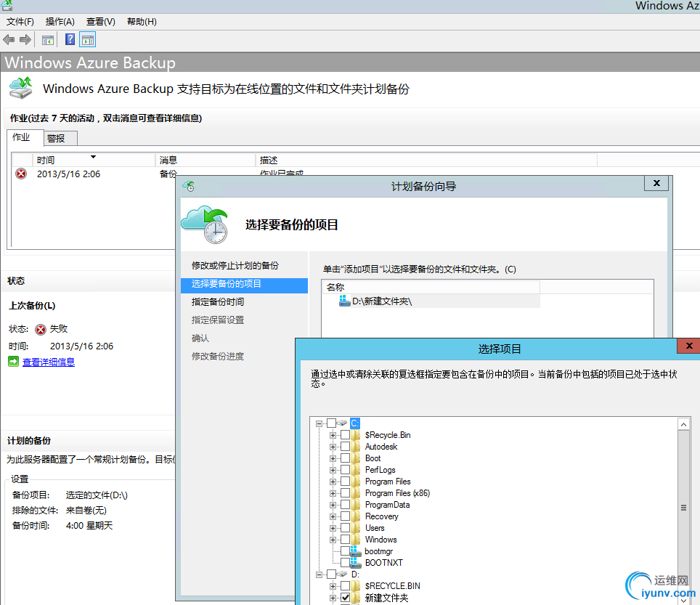Image resolution: width=700 pixels, height=605 pixels.
Task: Select D:\新建文件夹\ in the backup items list
Action: [431, 301]
